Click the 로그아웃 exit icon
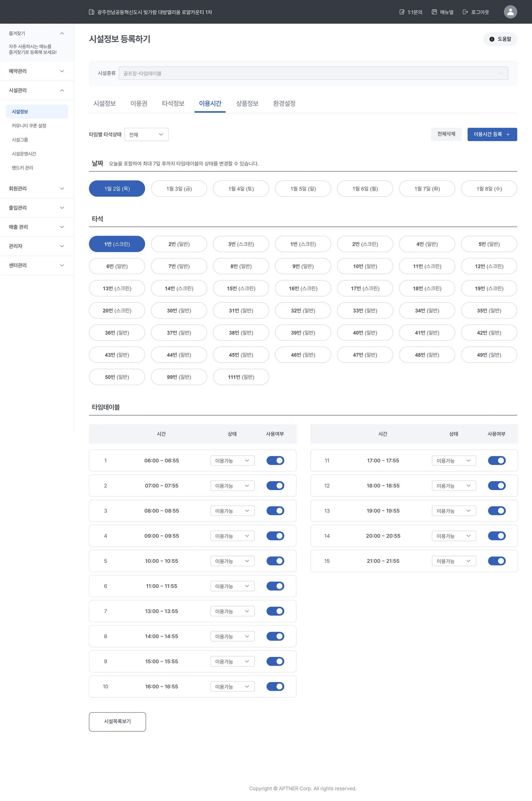The width and height of the screenshot is (532, 801). (x=465, y=12)
